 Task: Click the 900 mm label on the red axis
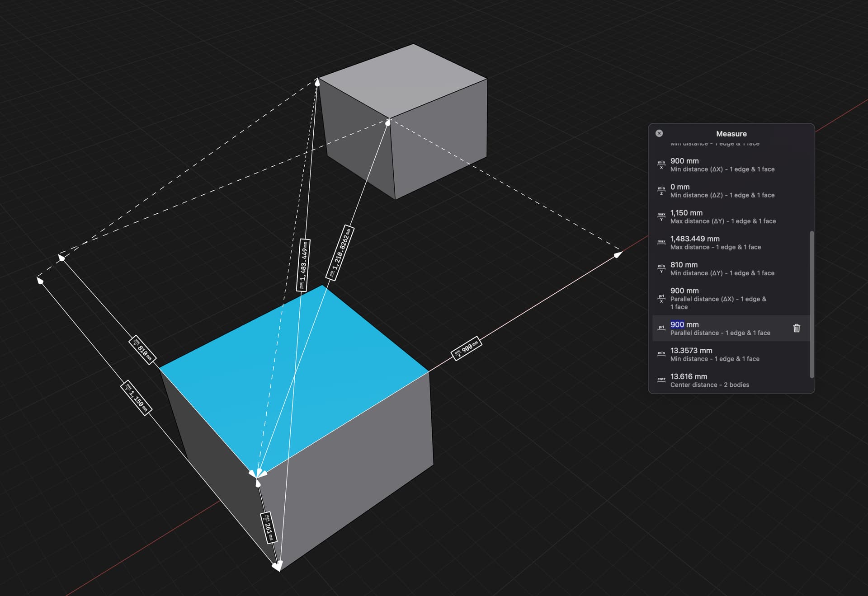(467, 348)
